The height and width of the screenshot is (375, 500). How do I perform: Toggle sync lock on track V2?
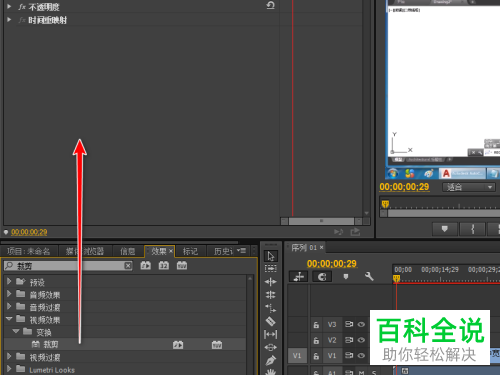pos(349,340)
